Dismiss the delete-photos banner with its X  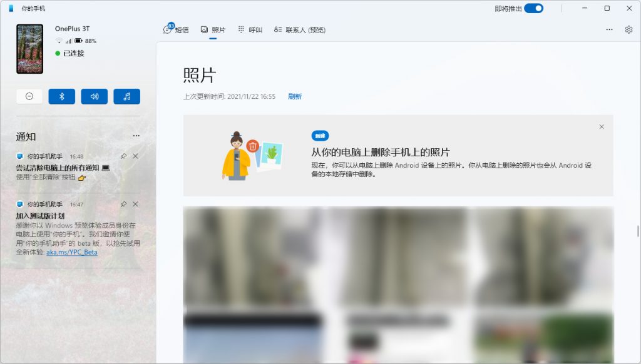[602, 126]
